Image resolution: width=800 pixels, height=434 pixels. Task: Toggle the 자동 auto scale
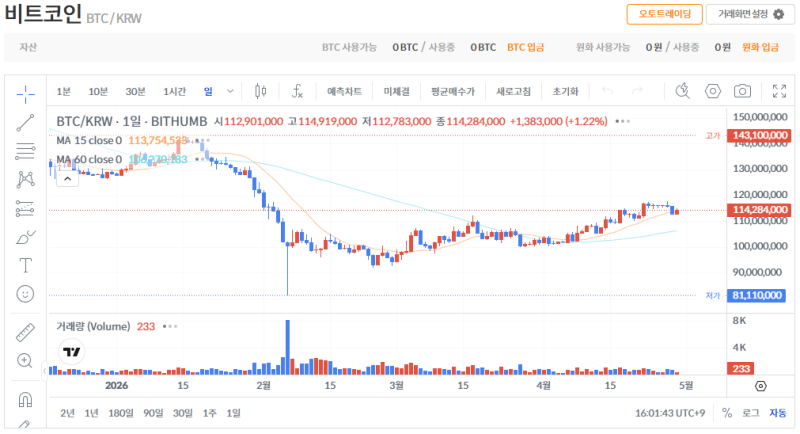click(x=778, y=413)
